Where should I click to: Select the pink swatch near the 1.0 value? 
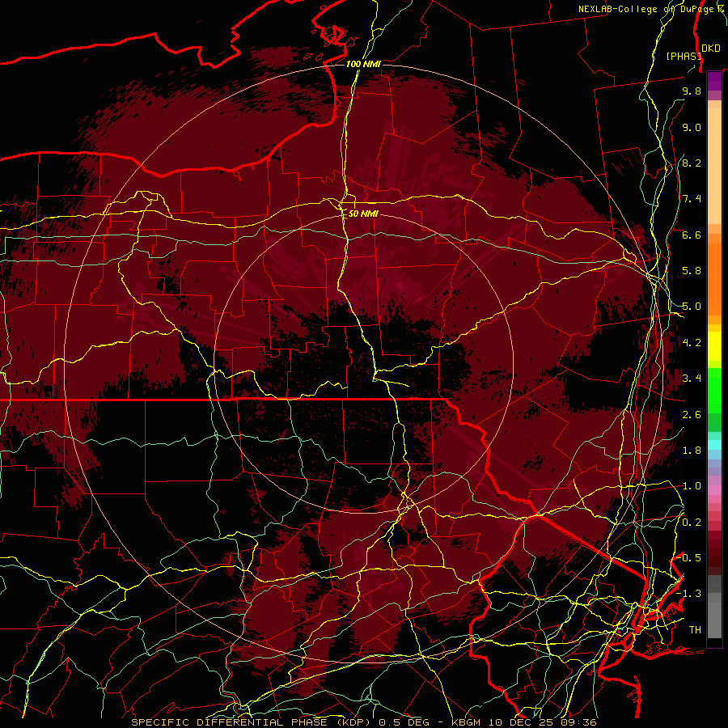tap(714, 489)
